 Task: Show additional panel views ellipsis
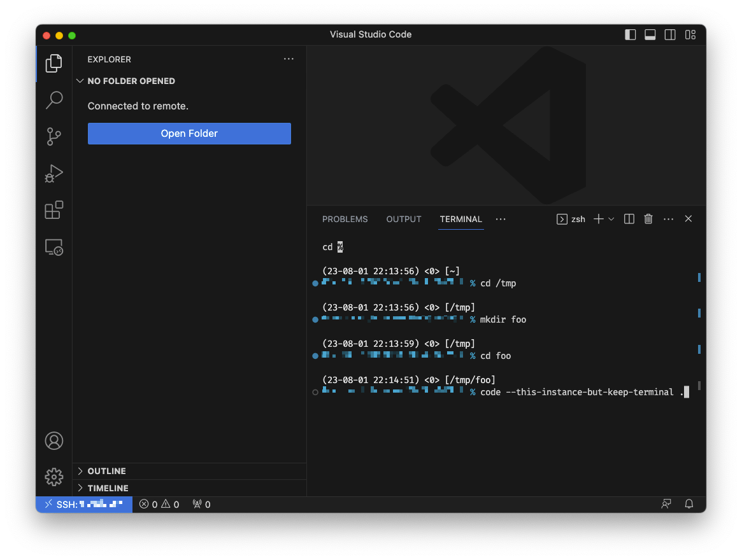501,219
